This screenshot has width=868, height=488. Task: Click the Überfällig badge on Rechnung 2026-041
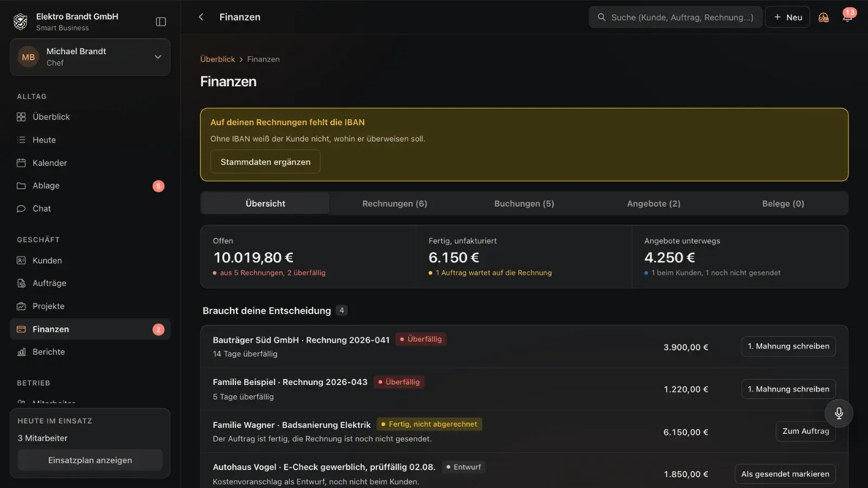point(420,339)
